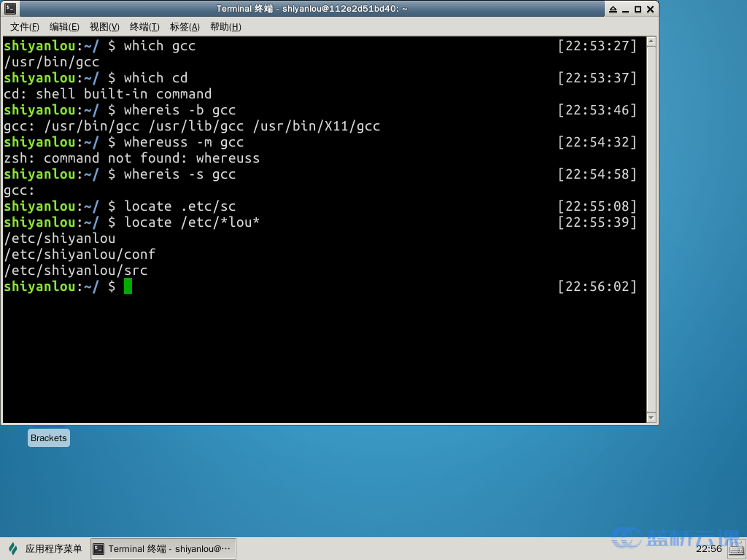Screen dimensions: 747x560
Task: Minimize the Terminal window
Action: point(625,9)
